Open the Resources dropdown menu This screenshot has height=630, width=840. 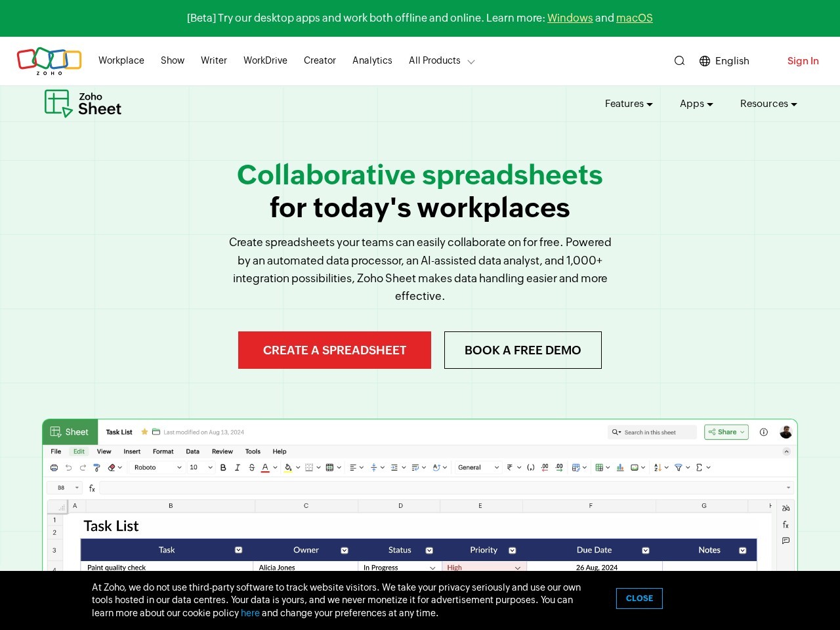click(x=768, y=104)
